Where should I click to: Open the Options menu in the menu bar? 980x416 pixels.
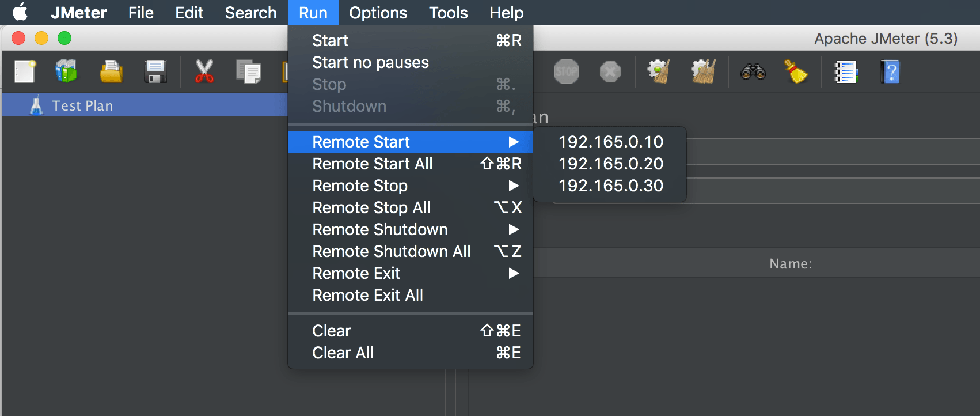[x=378, y=13]
